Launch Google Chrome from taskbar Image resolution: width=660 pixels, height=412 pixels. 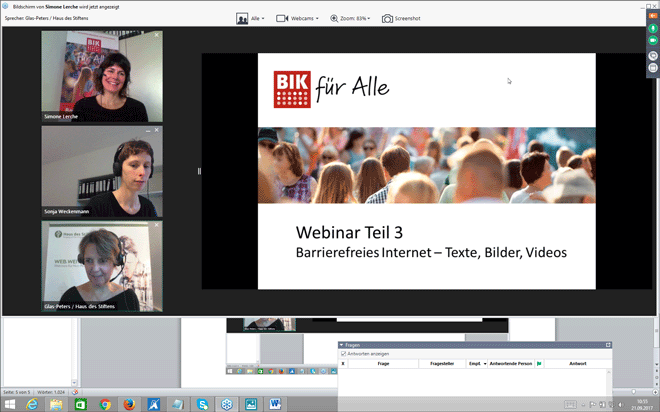(x=105, y=404)
